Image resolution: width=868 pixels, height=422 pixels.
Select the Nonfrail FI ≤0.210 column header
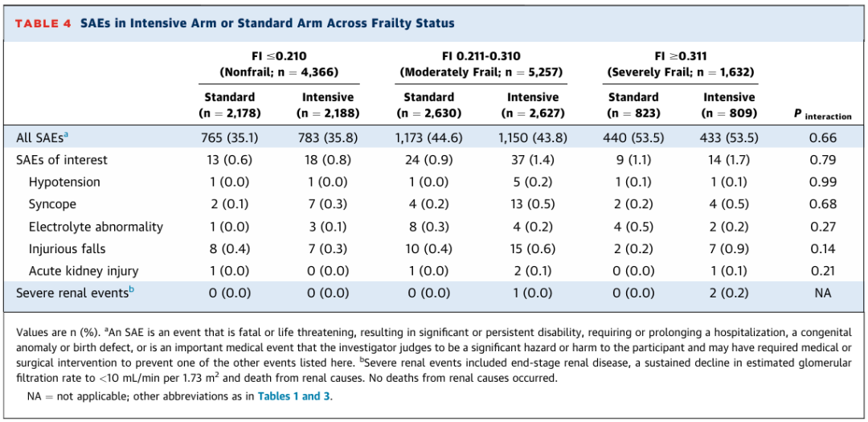coord(279,64)
